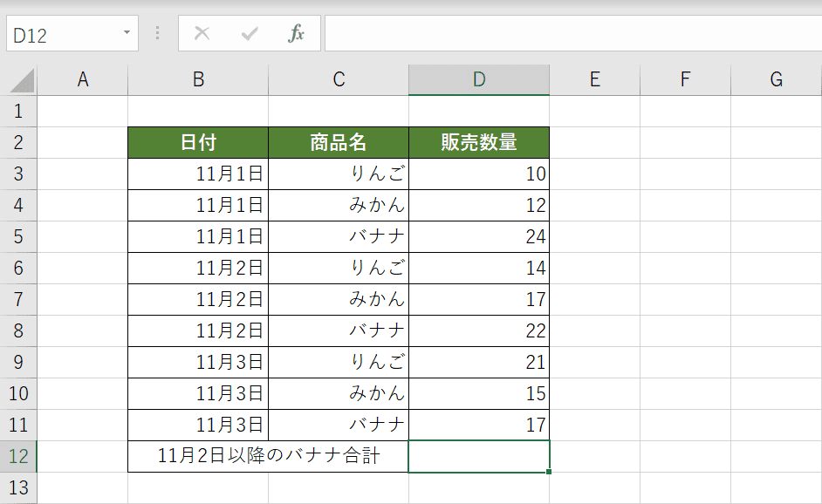The image size is (822, 504).
Task: Select cell C4 みかん
Action: point(339,206)
